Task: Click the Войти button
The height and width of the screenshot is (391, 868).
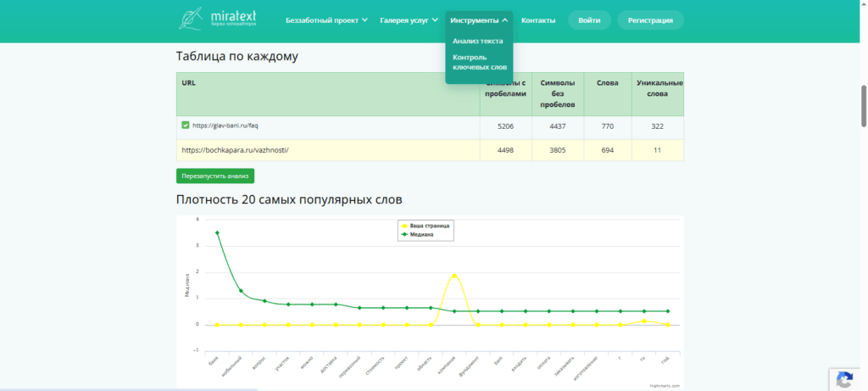Action: [590, 20]
